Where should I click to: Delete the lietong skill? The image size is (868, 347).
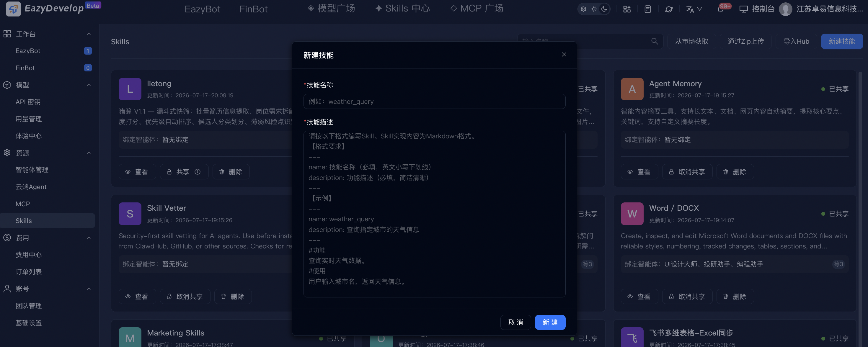click(x=231, y=172)
